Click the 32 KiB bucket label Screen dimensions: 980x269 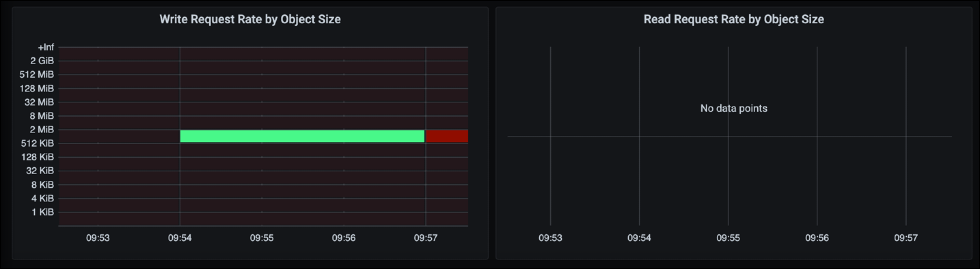tap(40, 171)
